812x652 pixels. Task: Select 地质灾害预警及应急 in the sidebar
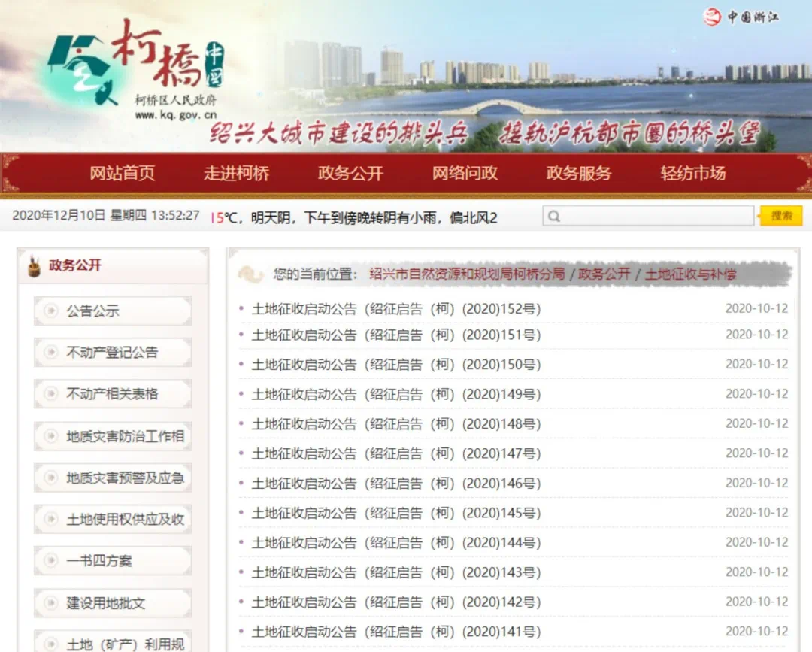click(125, 478)
